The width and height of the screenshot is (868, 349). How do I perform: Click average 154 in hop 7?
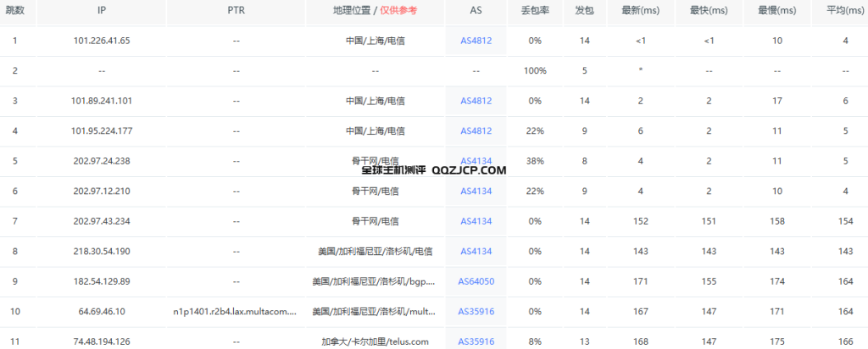pos(845,221)
